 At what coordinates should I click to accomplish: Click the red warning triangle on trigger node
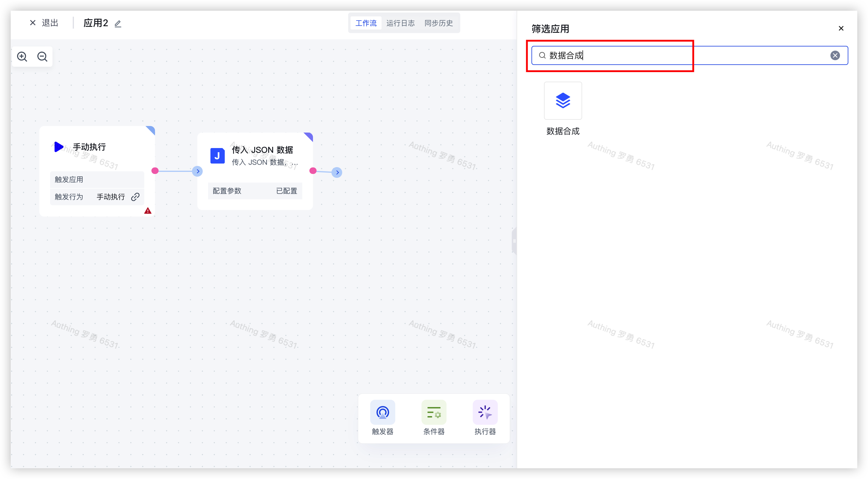click(148, 211)
